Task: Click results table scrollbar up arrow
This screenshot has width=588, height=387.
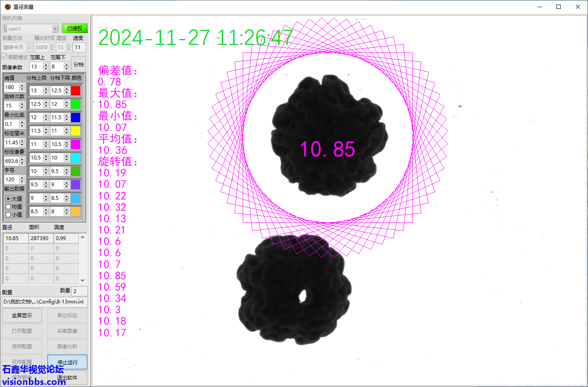Action: click(82, 238)
